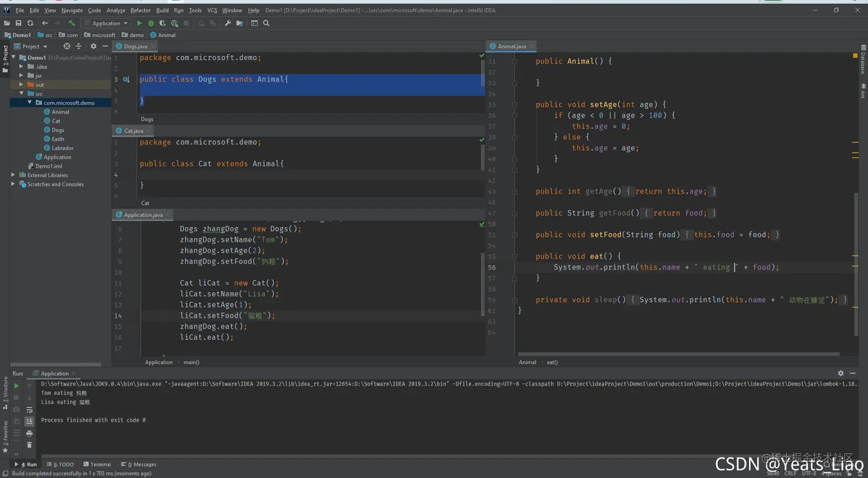Viewport: 868px width, 478px height.
Task: Open Project panel gear options
Action: 94,46
